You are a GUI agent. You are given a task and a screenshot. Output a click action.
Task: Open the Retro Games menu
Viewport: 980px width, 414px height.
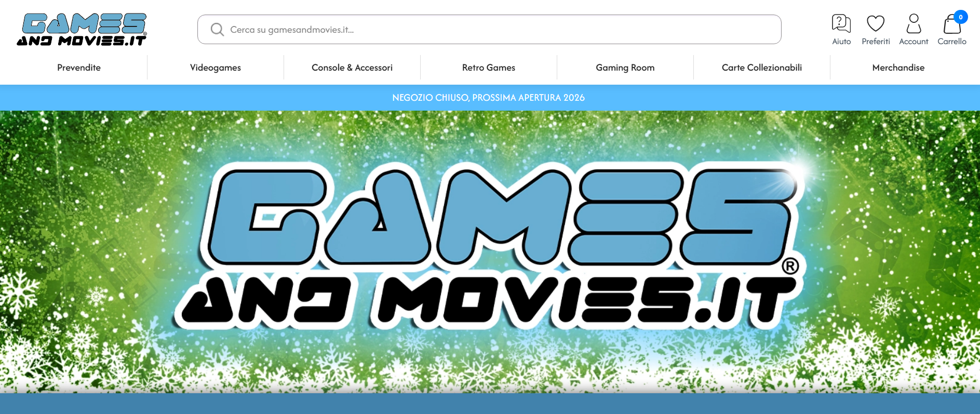pos(489,68)
